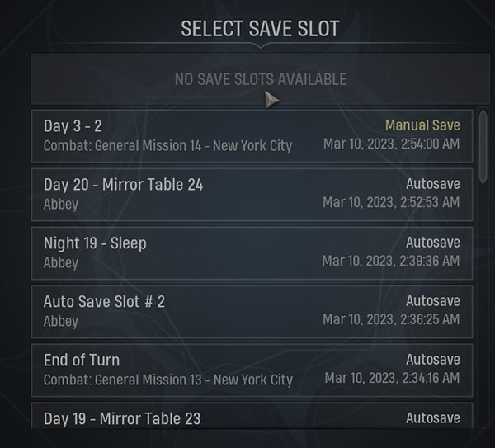The image size is (495, 448).
Task: Select Auto Save Slot # 2
Action: tap(252, 312)
